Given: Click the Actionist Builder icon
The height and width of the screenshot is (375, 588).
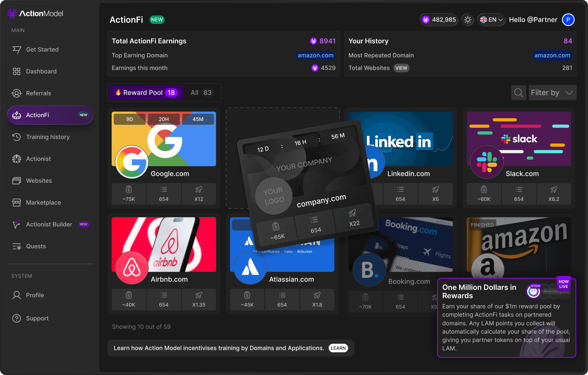Looking at the screenshot, I should coord(17,224).
